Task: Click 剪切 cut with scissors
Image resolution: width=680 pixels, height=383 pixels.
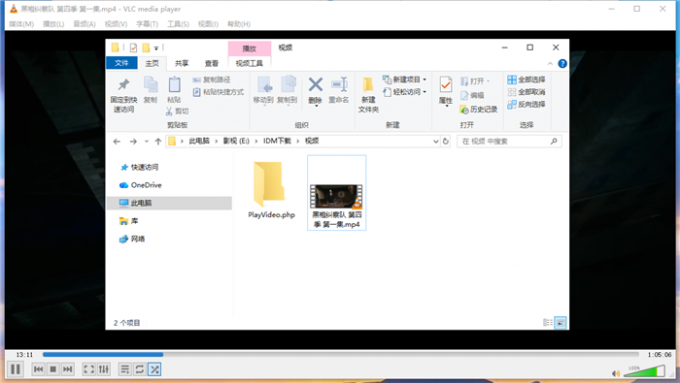Action: [x=177, y=111]
